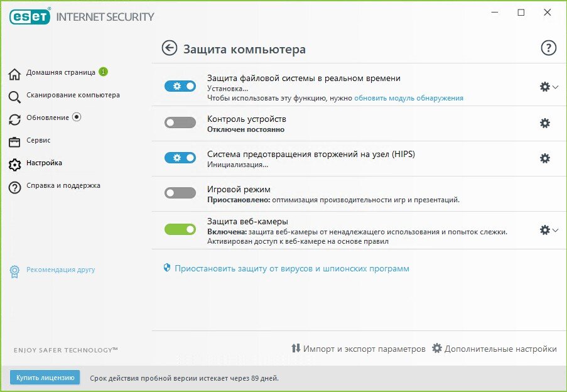Viewport: 567px width, 392px height.
Task: Click the back arrow next to Защита компьютера
Action: click(x=170, y=48)
